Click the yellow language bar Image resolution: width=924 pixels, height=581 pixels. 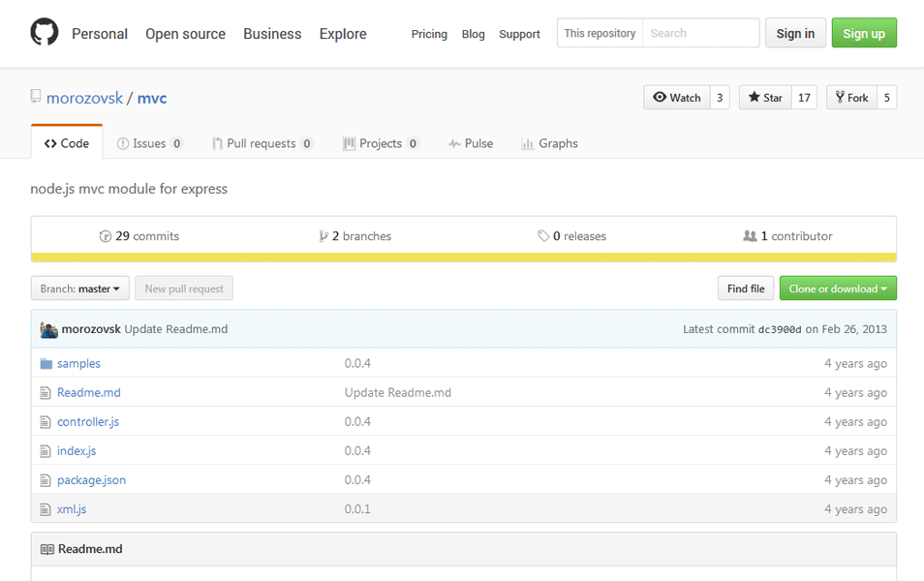pos(464,258)
